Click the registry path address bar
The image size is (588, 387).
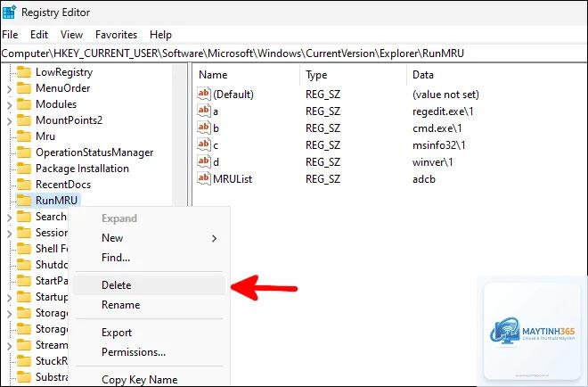(294, 54)
